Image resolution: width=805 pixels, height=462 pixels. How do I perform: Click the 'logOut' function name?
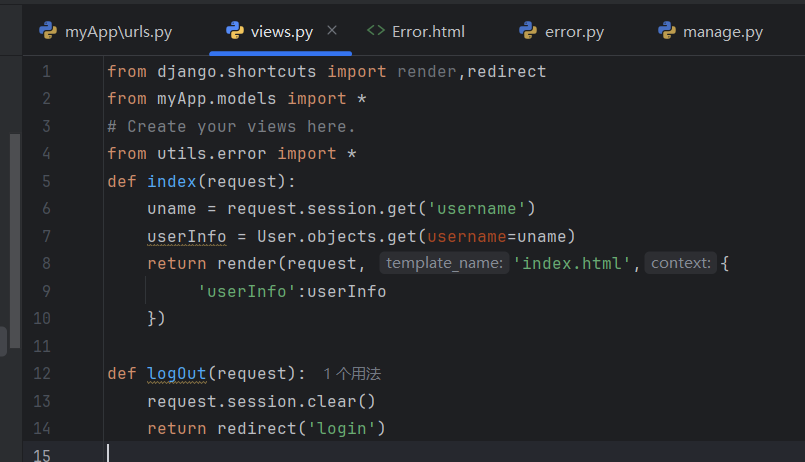[x=177, y=373]
